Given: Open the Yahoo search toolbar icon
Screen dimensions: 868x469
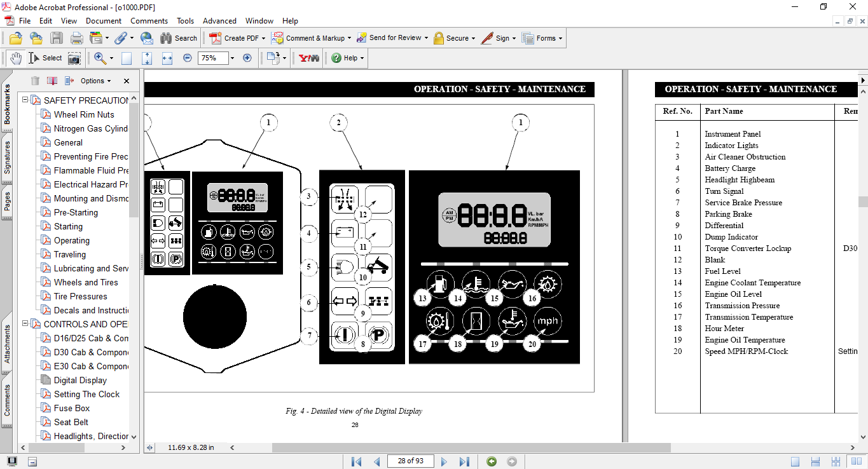Looking at the screenshot, I should (x=309, y=58).
